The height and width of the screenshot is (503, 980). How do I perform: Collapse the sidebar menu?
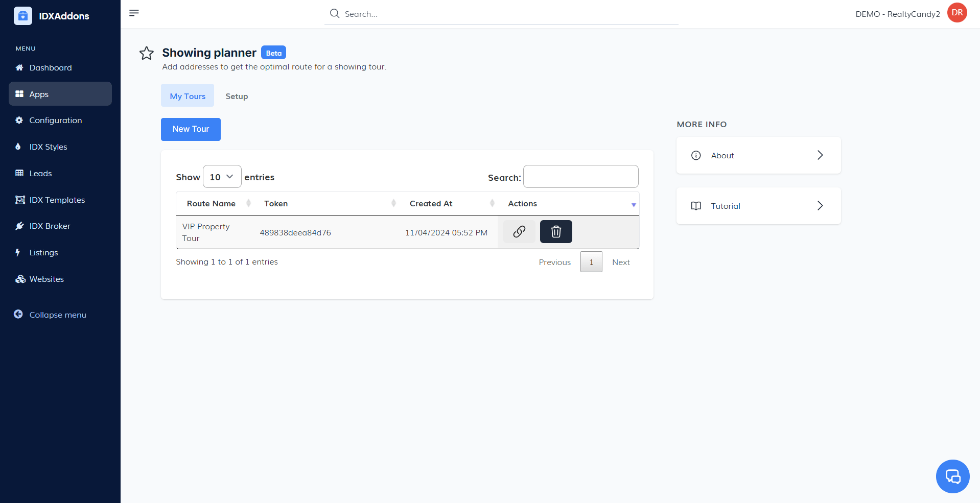click(x=57, y=315)
